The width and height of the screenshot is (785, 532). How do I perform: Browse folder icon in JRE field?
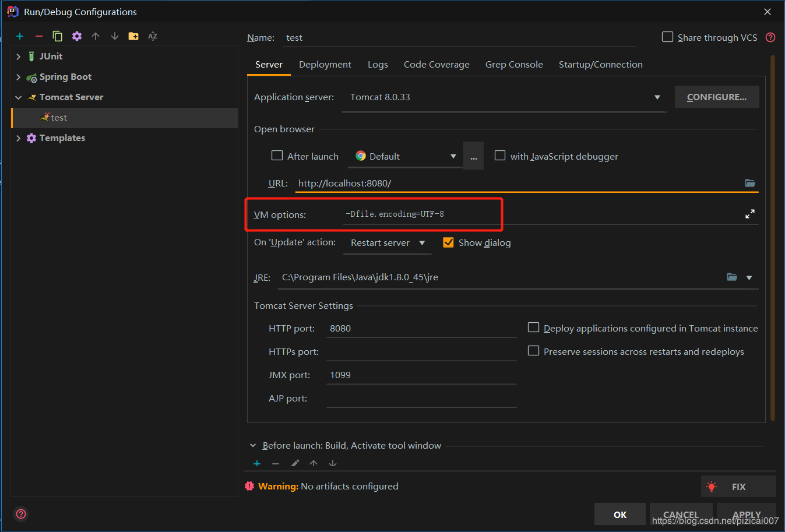click(732, 277)
